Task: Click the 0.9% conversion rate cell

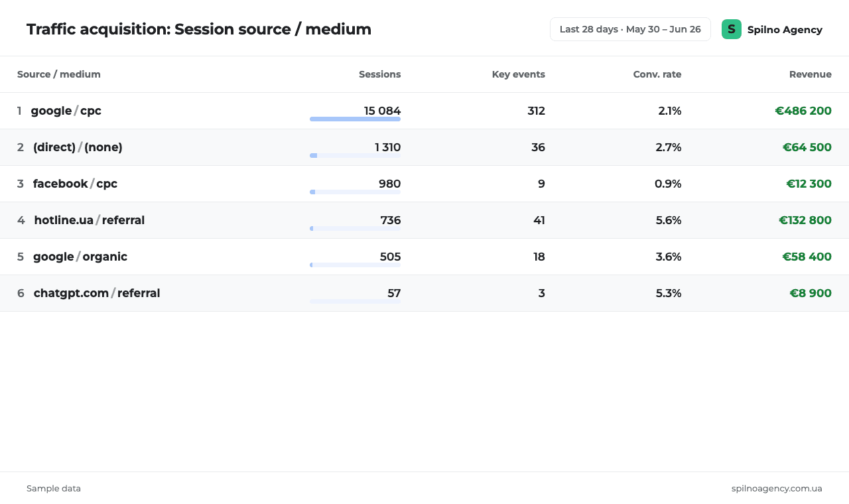Action: 668,184
